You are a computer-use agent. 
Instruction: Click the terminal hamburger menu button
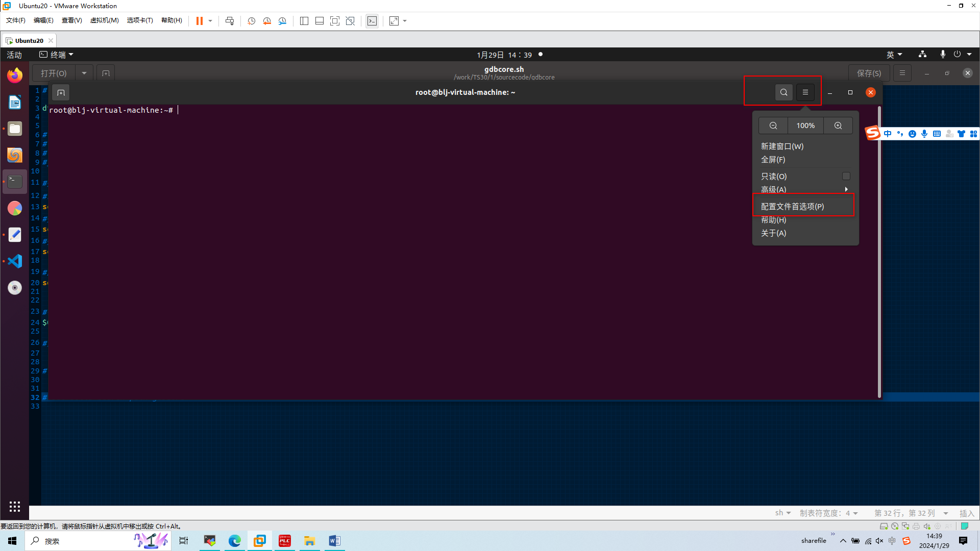[x=805, y=92]
